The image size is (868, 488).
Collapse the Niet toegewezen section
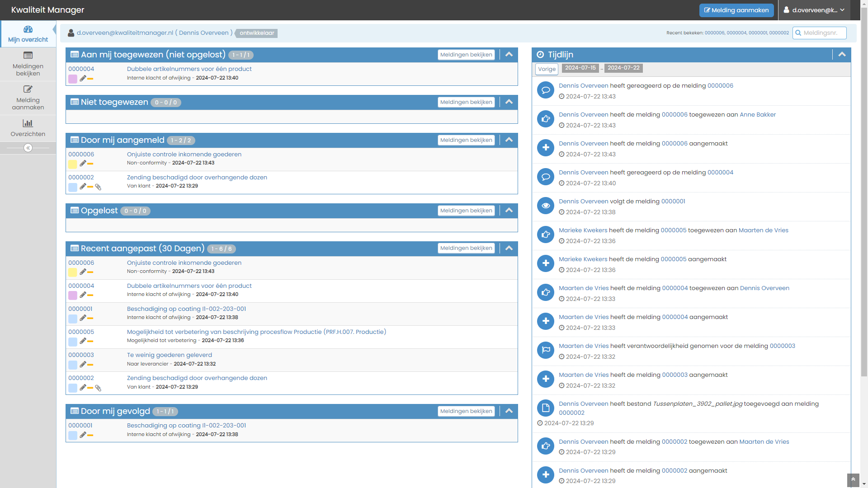point(509,102)
